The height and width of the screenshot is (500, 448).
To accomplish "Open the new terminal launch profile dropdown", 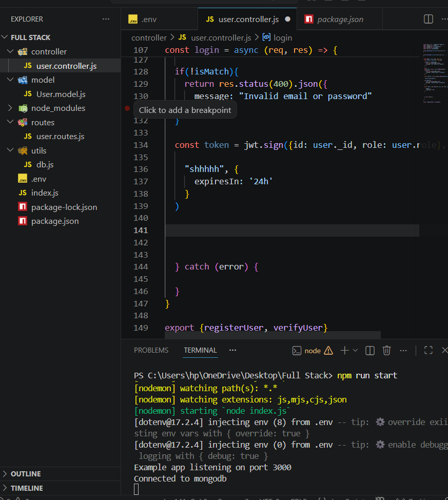I will pyautogui.click(x=355, y=351).
